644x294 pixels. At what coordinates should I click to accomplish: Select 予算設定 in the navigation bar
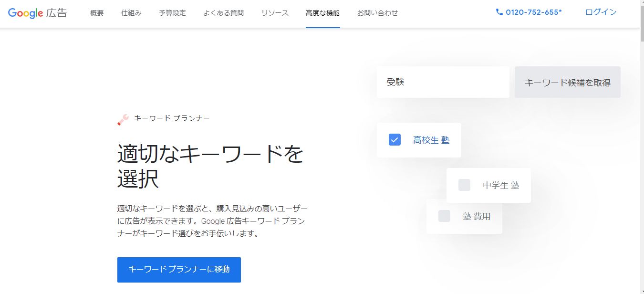point(172,13)
